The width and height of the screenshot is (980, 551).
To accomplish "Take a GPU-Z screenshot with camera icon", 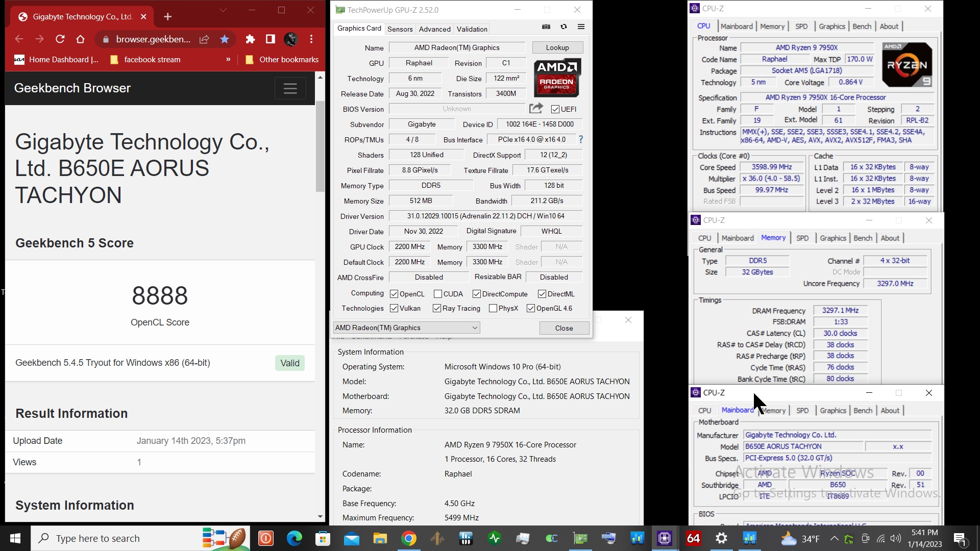I will tap(546, 27).
